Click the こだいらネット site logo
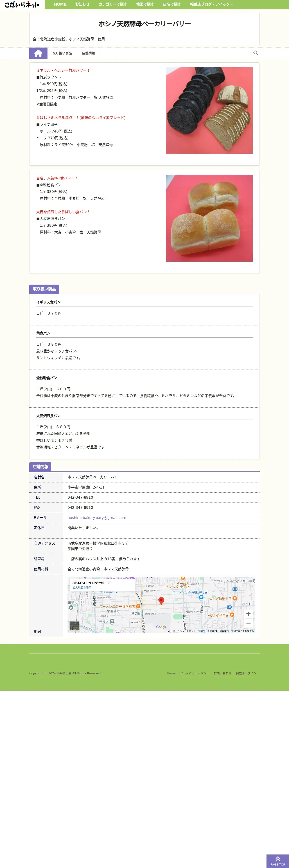 coord(22,4)
